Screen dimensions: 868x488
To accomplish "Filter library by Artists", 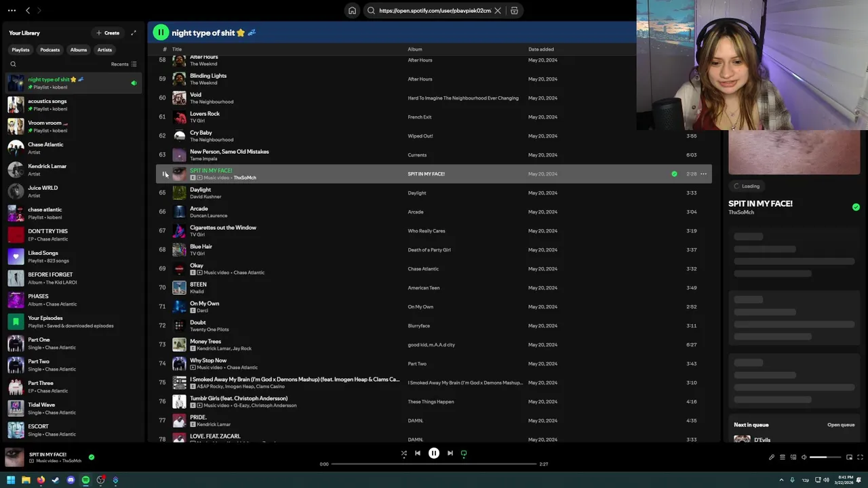I will tap(104, 49).
